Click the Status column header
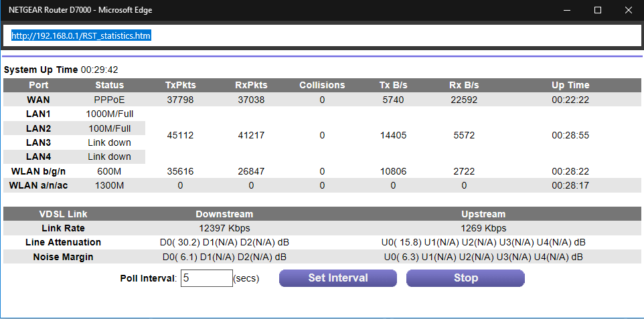The image size is (644, 319). [x=109, y=85]
